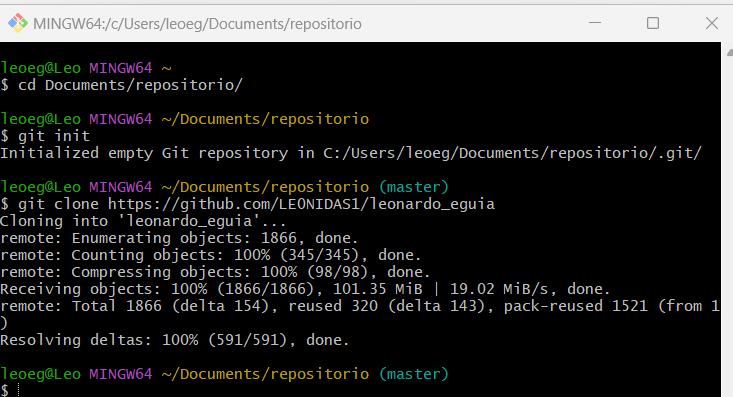Minimize the MINGW64 terminal window
This screenshot has height=397, width=733.
tap(595, 23)
